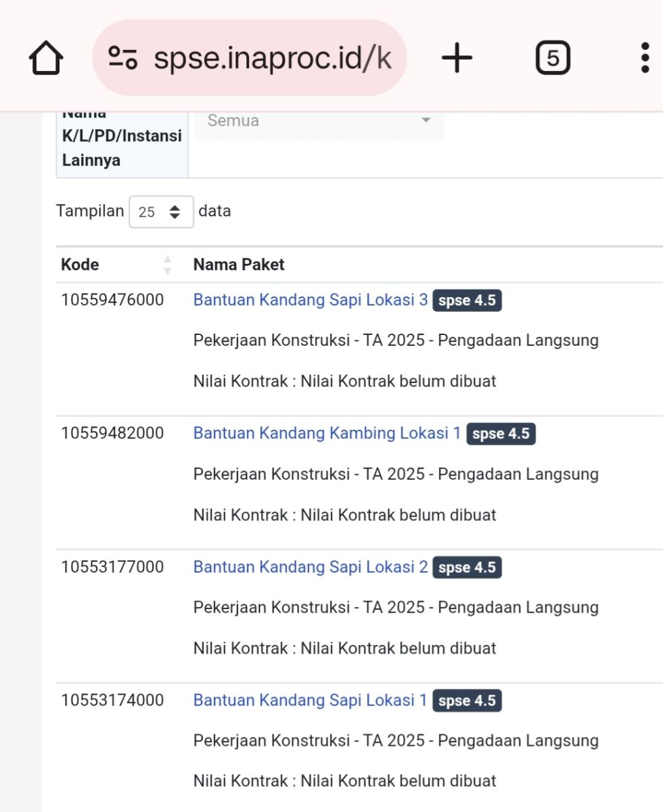Tap the browser home icon

click(x=46, y=59)
